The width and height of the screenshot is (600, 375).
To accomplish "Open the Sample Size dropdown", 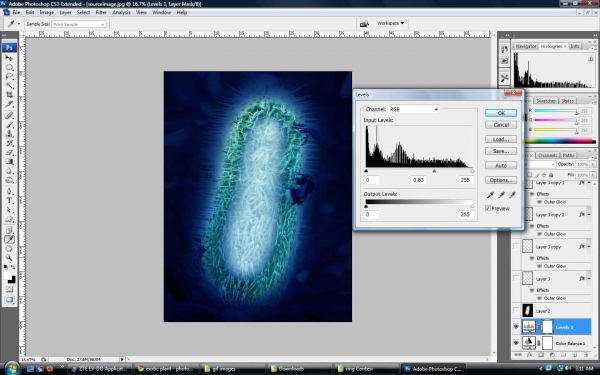I will point(78,24).
